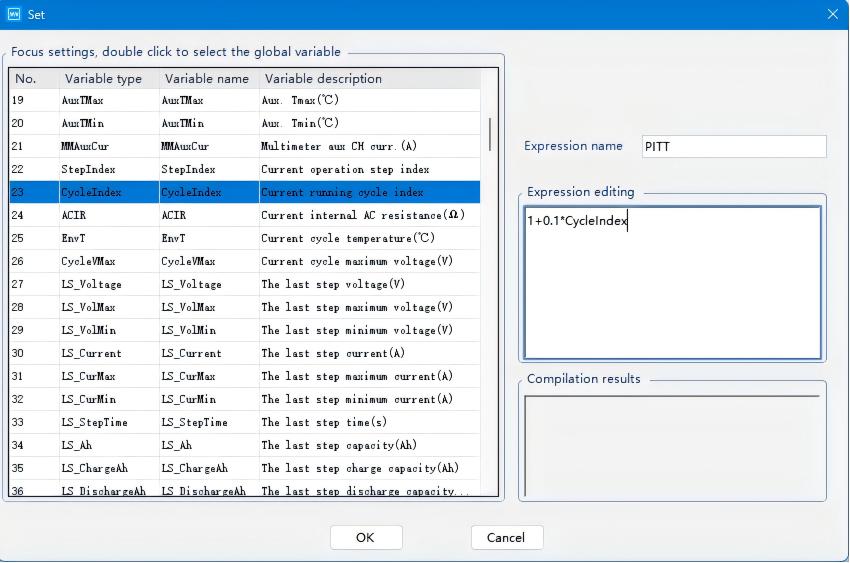The height and width of the screenshot is (563, 850).
Task: Click the Variable type column header
Action: 108,79
